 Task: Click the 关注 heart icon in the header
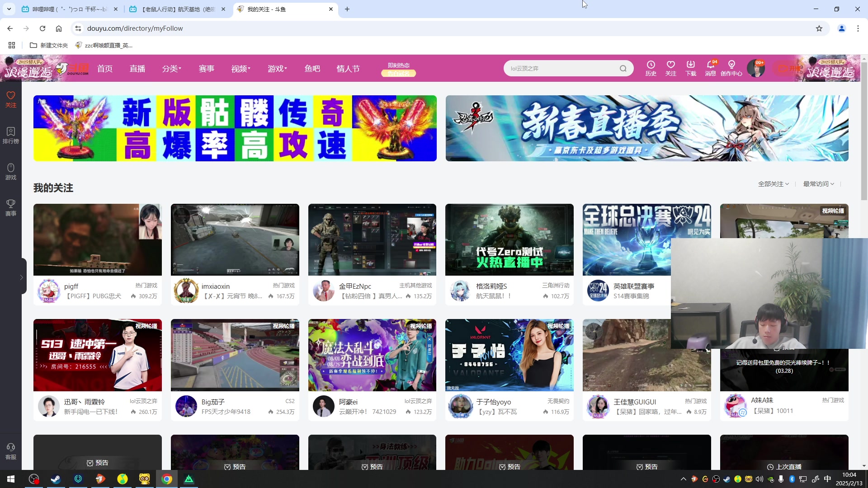(x=670, y=68)
